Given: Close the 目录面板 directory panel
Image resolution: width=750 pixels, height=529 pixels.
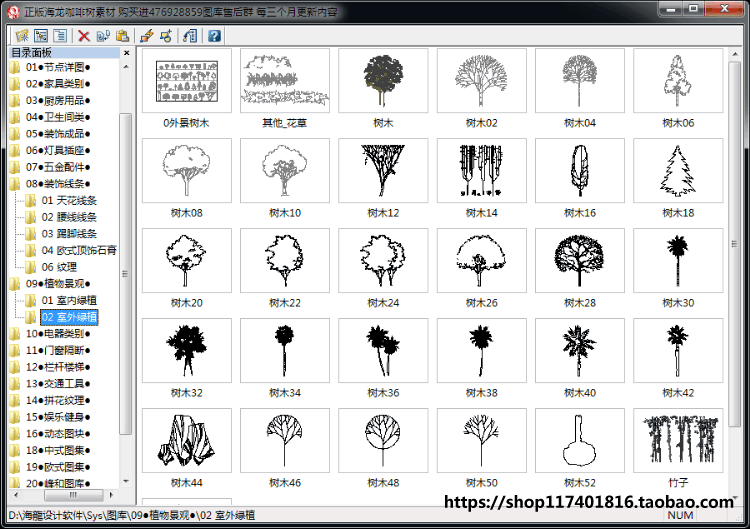Looking at the screenshot, I should [x=126, y=53].
